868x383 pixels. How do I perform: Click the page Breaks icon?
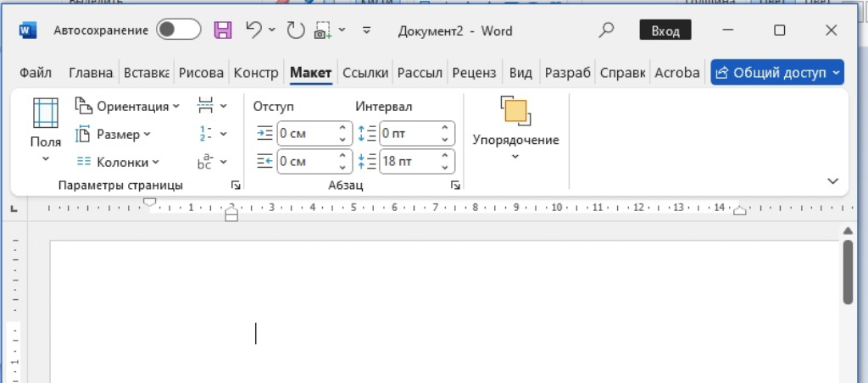[205, 106]
